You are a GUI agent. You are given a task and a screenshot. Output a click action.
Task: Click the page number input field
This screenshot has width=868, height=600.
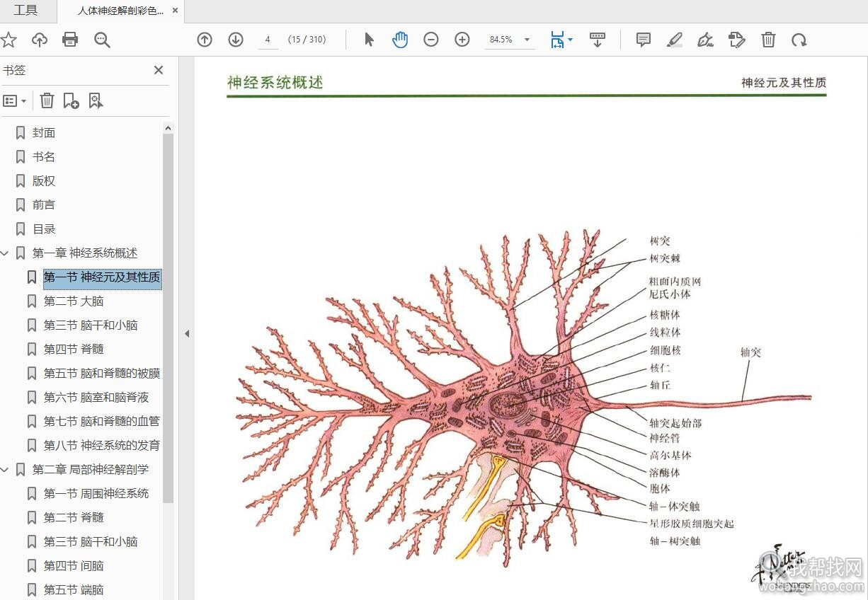[268, 40]
